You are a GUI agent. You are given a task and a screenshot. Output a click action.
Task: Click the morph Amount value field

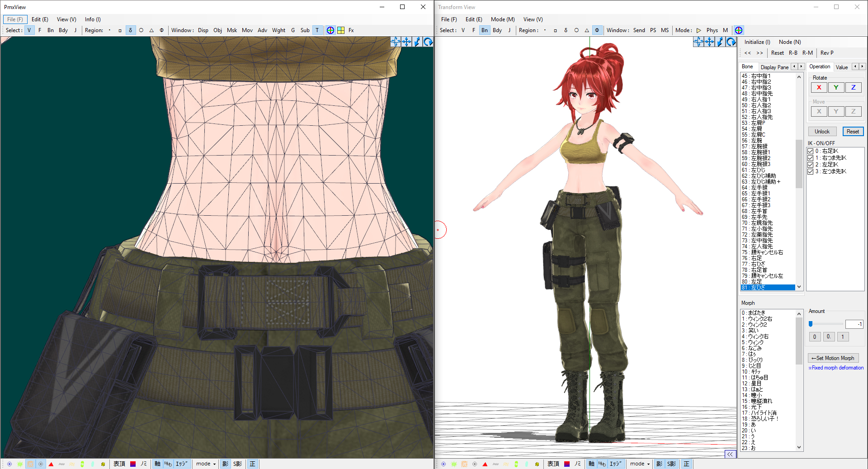pyautogui.click(x=854, y=324)
